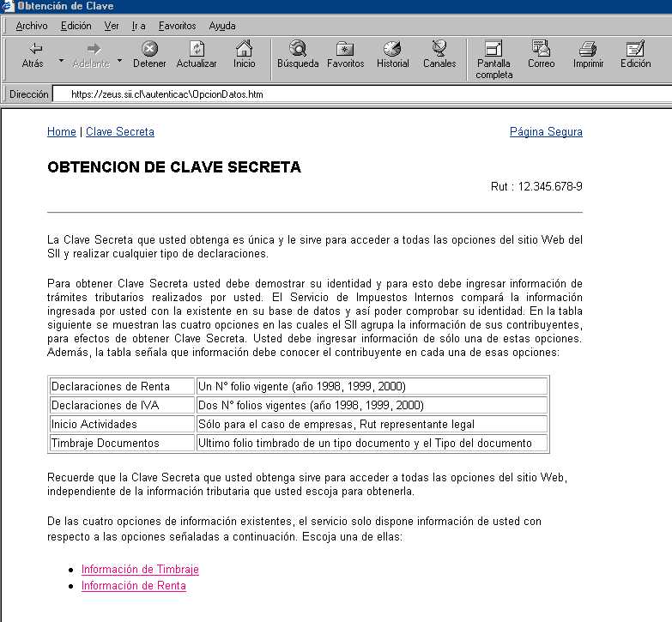
Task: Refresh page with Actualizar icon
Action: click(197, 50)
